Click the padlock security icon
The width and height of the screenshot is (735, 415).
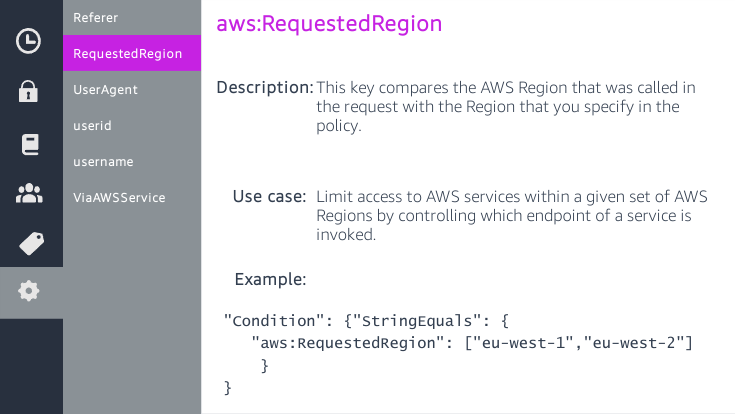point(29,92)
